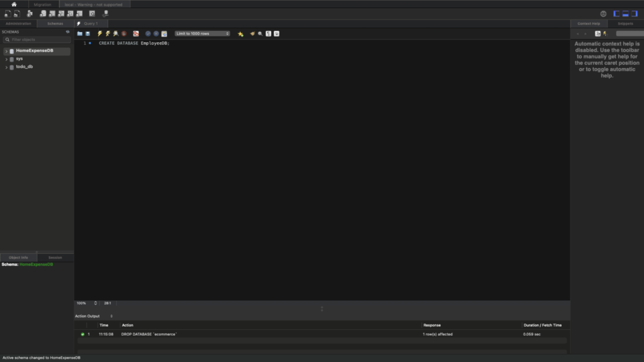
Task: Open a SQL script file in editor
Action: click(x=80, y=33)
